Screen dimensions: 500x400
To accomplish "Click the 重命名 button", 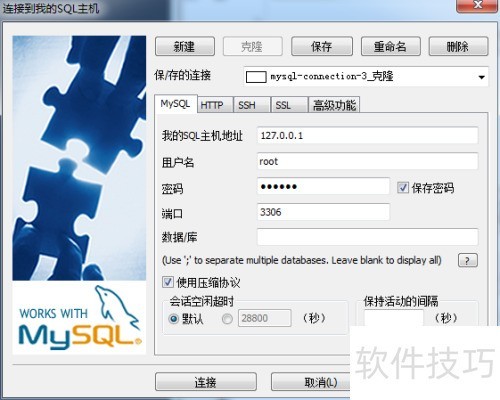I will coord(391,46).
